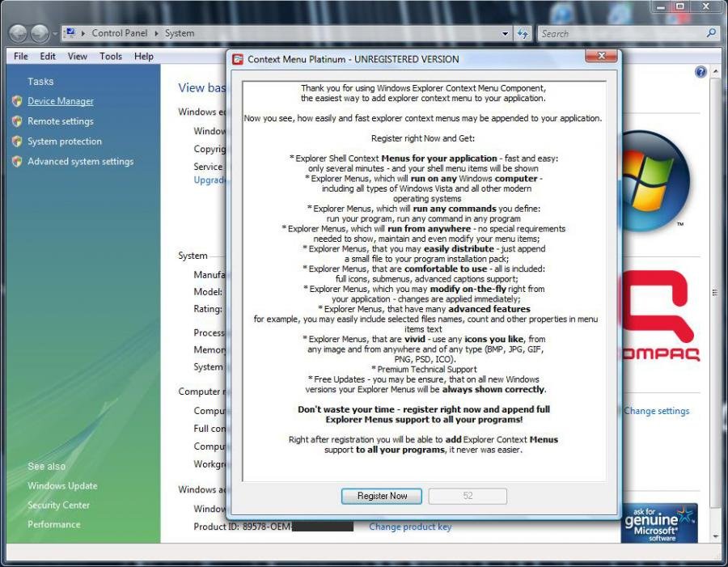This screenshot has height=567, width=728.
Task: Click the scroll down arrow of System window
Action: pos(716,536)
